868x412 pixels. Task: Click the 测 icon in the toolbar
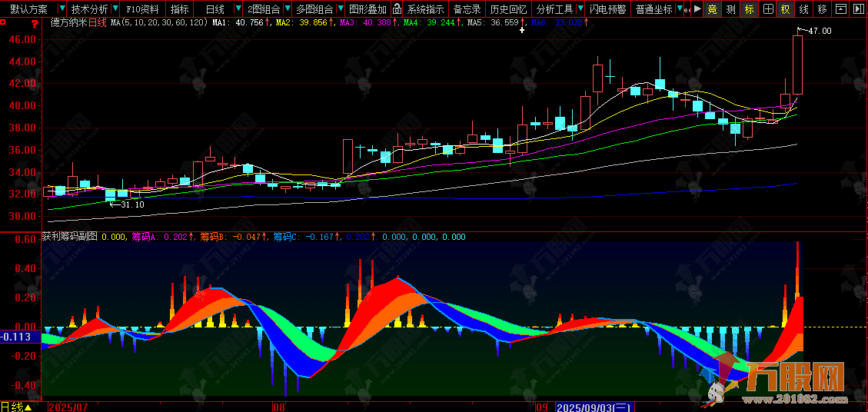[x=730, y=9]
